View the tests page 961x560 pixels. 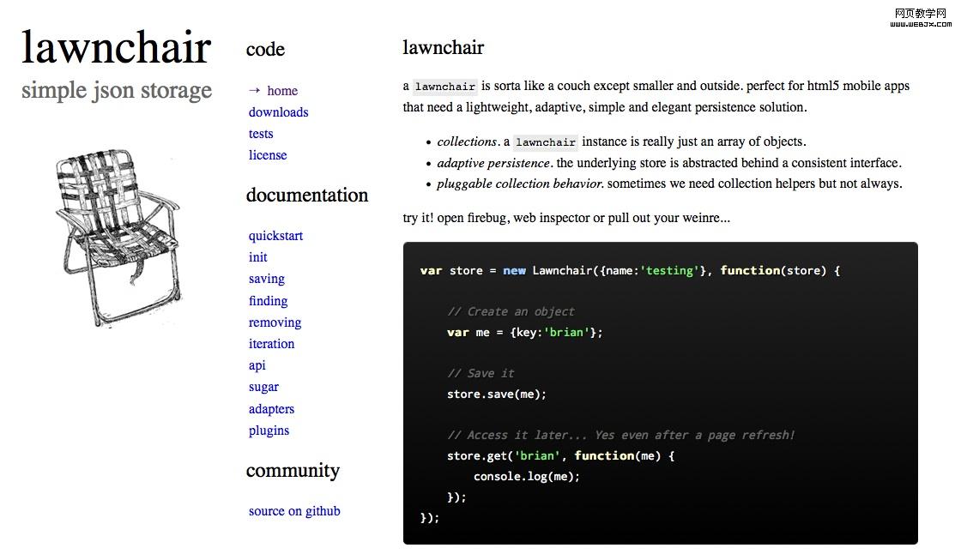point(261,134)
